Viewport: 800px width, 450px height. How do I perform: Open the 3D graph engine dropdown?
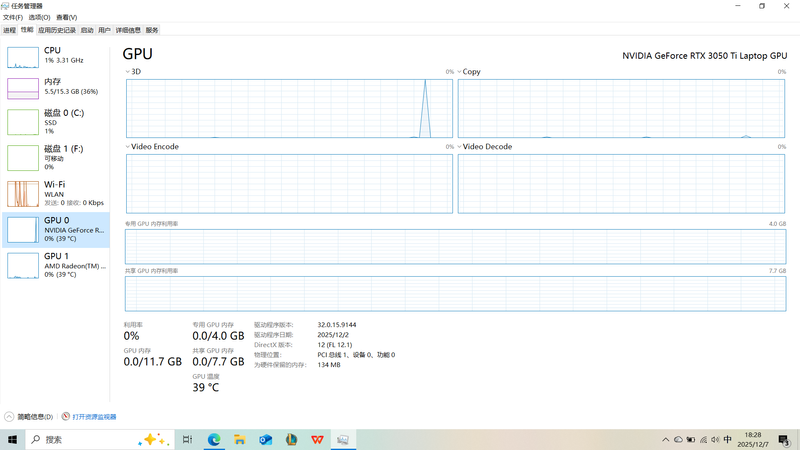128,72
